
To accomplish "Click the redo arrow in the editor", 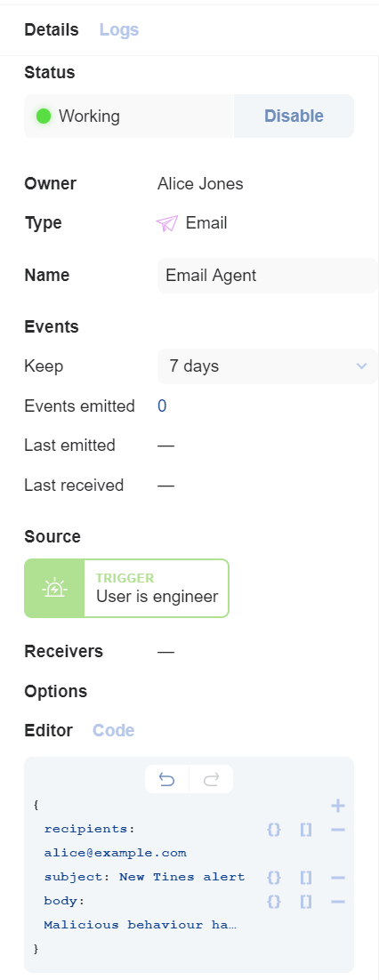I will (212, 779).
